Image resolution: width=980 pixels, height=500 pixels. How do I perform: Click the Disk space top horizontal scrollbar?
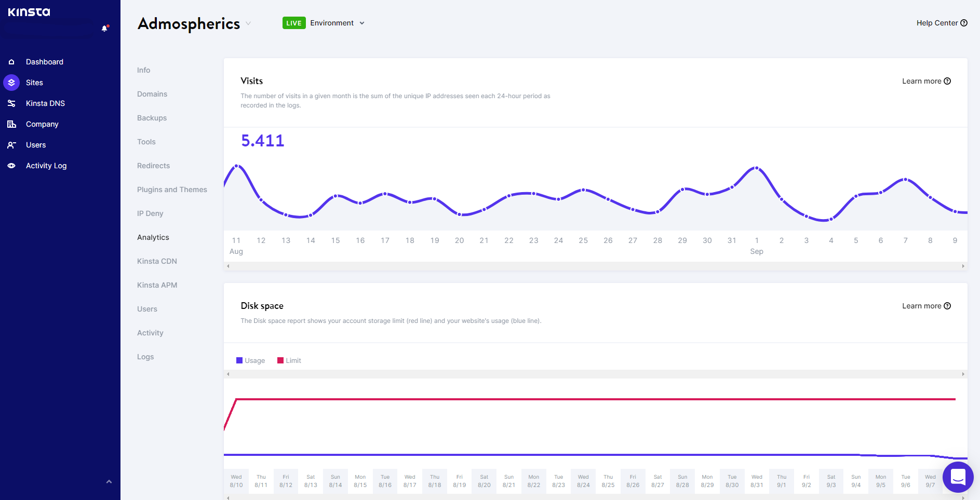click(x=596, y=374)
